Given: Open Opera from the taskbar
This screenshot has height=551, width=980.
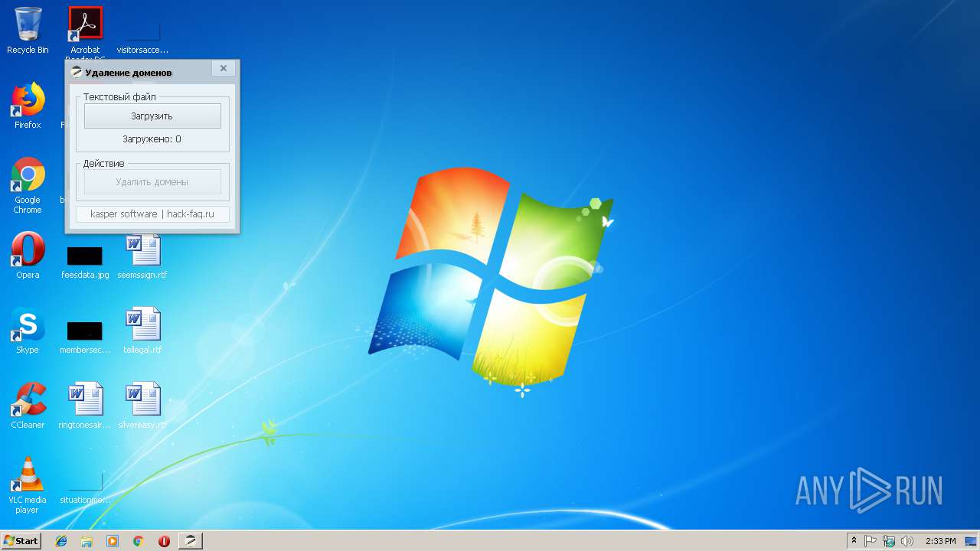Looking at the screenshot, I should click(164, 541).
